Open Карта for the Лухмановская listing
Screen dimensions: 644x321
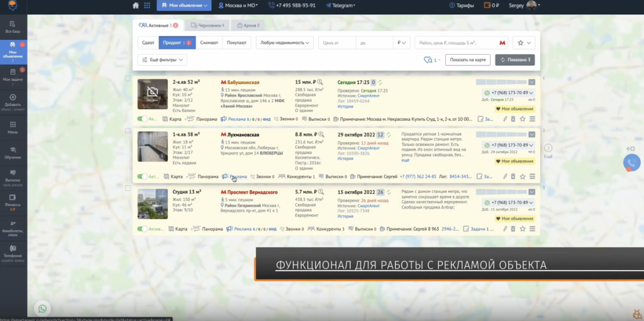[x=173, y=177]
